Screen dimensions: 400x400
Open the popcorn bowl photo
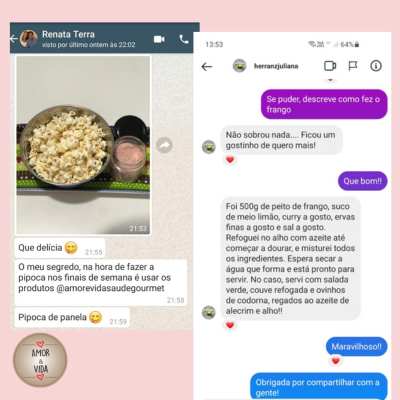83,145
